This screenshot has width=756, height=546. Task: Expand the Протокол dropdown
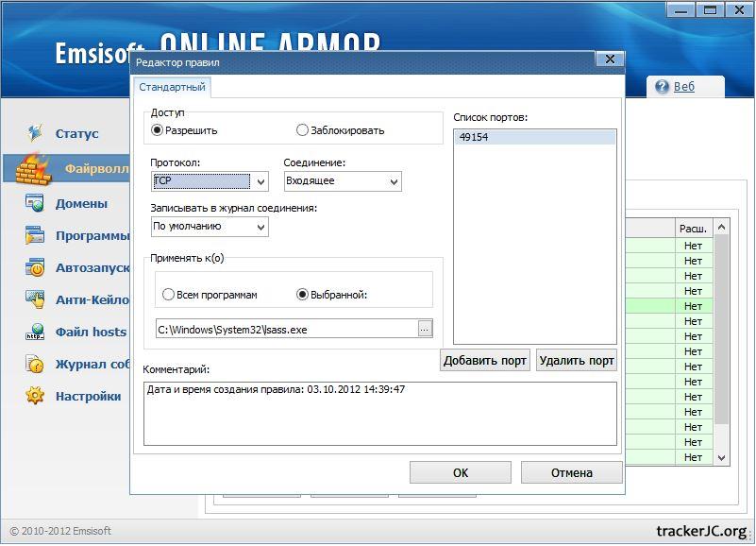(x=260, y=181)
